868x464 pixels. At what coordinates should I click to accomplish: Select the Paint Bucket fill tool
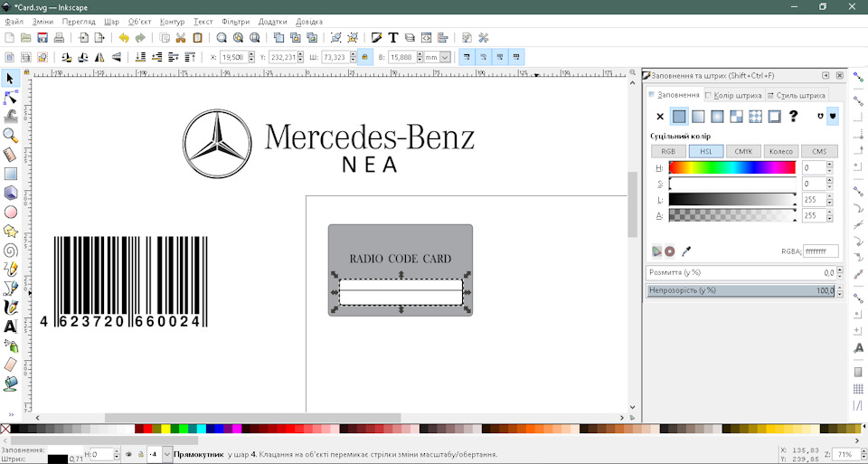(10, 384)
